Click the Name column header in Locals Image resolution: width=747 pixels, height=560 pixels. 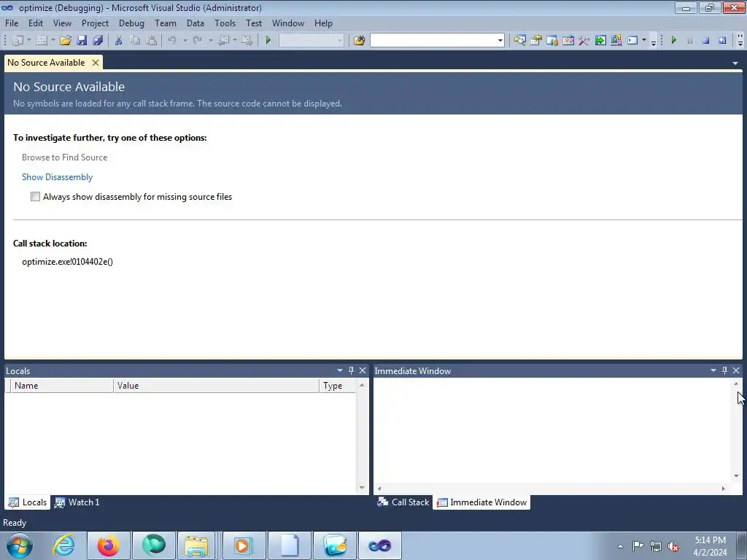(x=62, y=386)
